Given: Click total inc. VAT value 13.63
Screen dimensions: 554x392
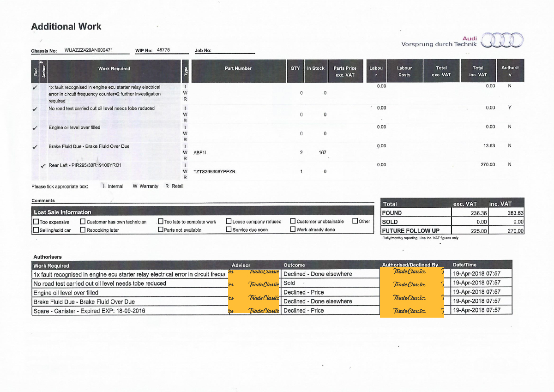Looking at the screenshot, I should pyautogui.click(x=489, y=145).
